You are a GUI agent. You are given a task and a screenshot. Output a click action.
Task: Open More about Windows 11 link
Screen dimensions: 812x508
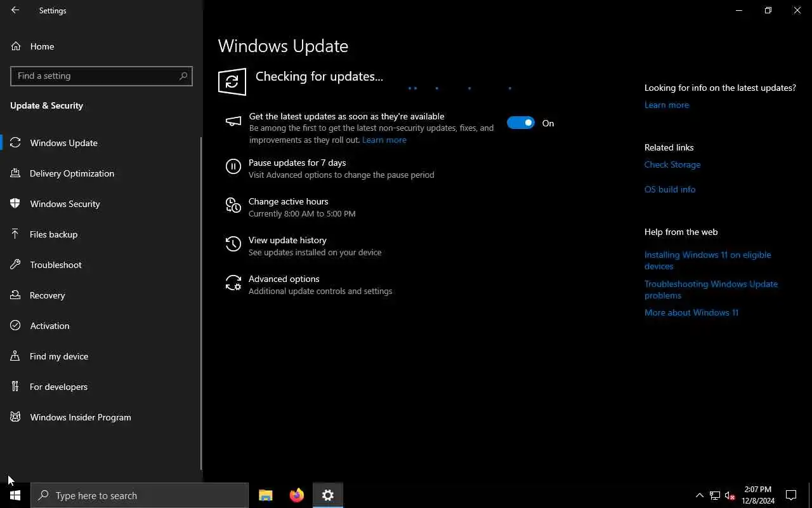click(691, 312)
